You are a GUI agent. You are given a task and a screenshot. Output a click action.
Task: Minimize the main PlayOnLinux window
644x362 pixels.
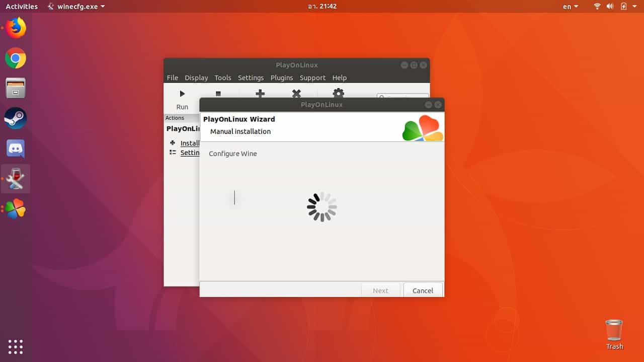click(404, 65)
